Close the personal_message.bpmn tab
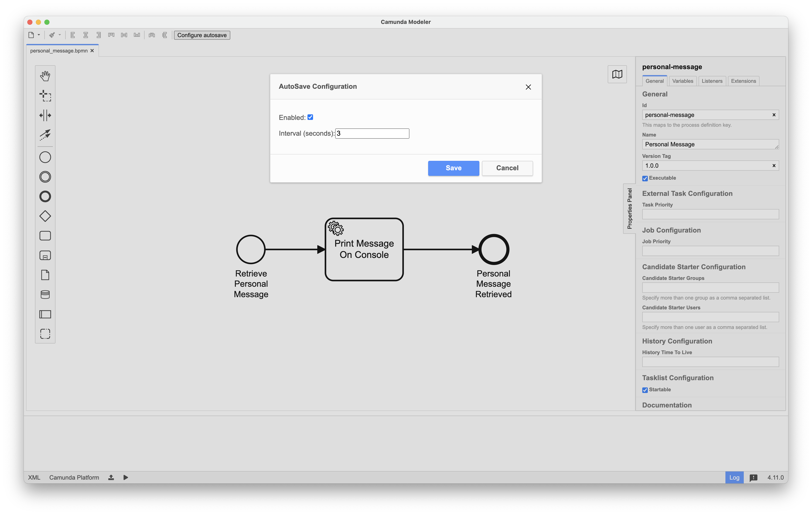This screenshot has width=812, height=515. click(92, 51)
